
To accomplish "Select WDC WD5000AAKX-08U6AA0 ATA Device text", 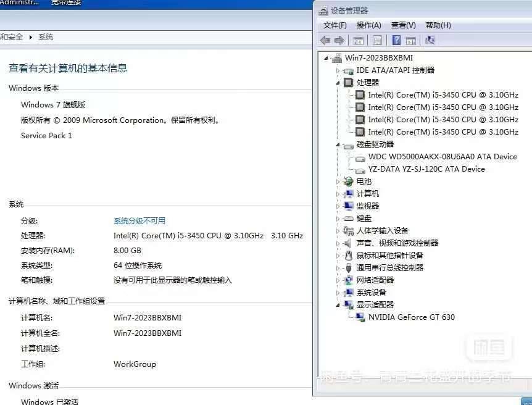I will coord(443,157).
